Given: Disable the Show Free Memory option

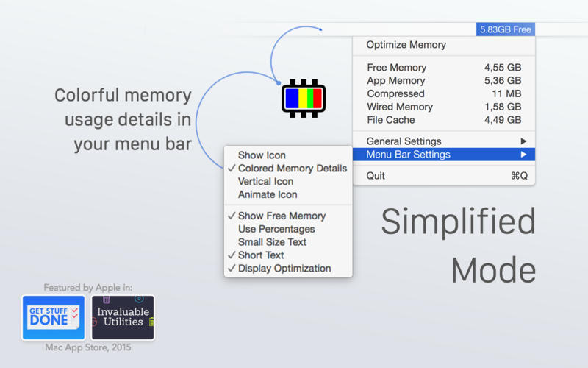Looking at the screenshot, I should (282, 216).
